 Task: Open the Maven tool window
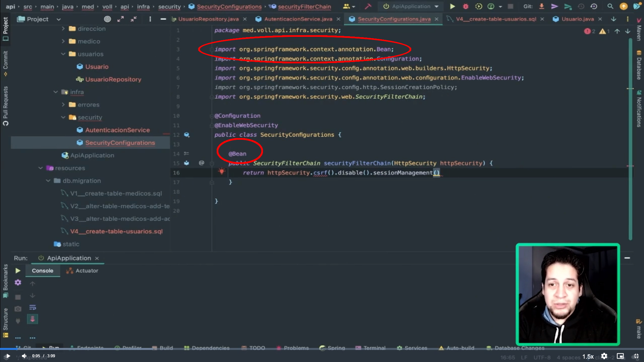pos(639,29)
